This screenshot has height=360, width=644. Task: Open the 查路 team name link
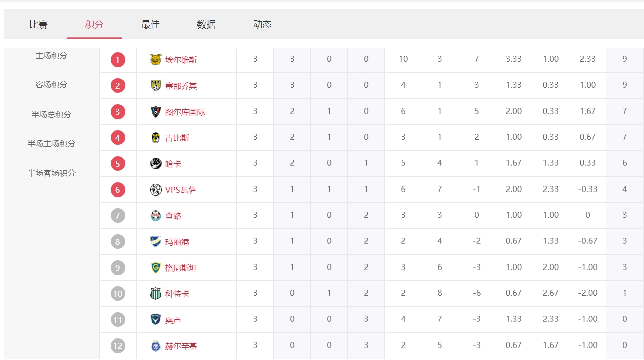[x=173, y=216]
